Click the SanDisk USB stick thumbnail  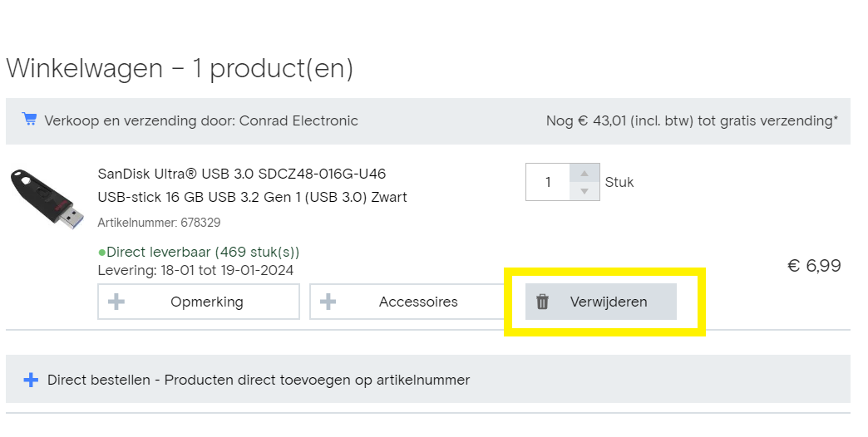click(47, 199)
